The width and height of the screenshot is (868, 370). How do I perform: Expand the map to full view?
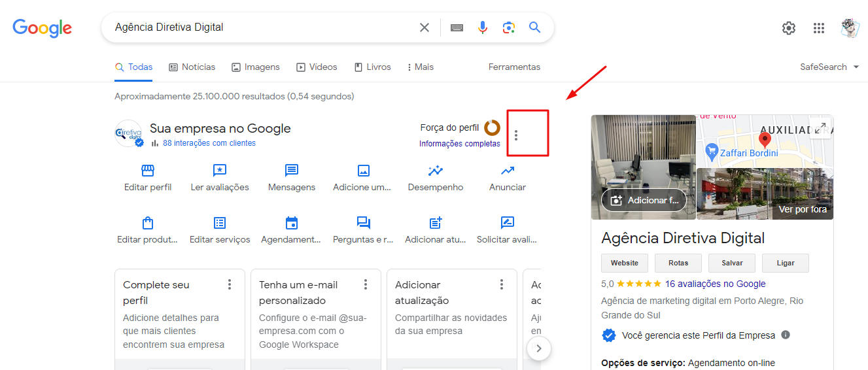coord(820,127)
